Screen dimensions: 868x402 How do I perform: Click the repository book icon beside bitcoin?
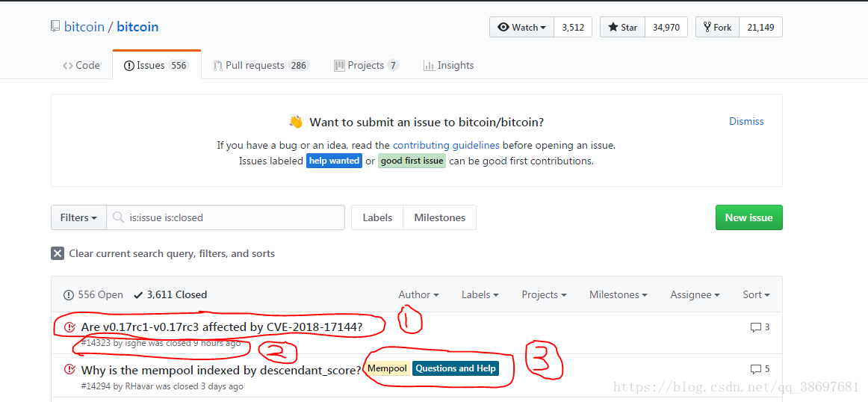click(x=55, y=26)
